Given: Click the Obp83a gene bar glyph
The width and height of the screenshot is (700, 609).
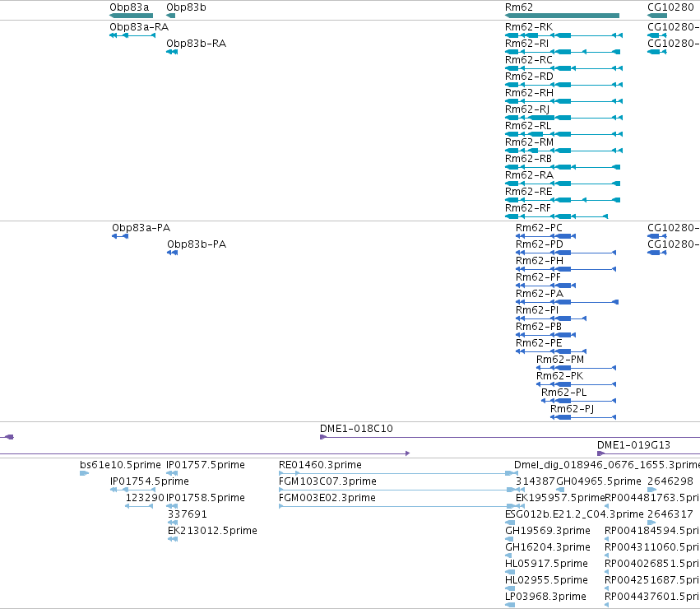Looking at the screenshot, I should click(132, 16).
